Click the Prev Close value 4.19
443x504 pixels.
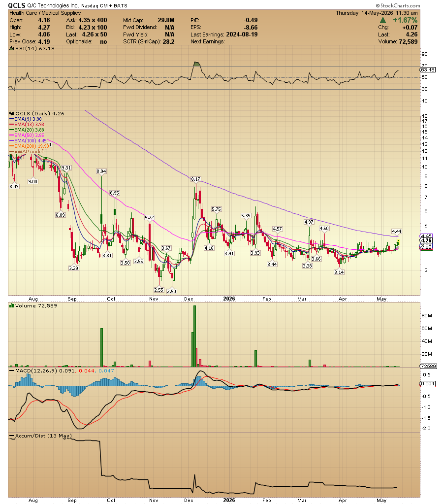pyautogui.click(x=44, y=42)
